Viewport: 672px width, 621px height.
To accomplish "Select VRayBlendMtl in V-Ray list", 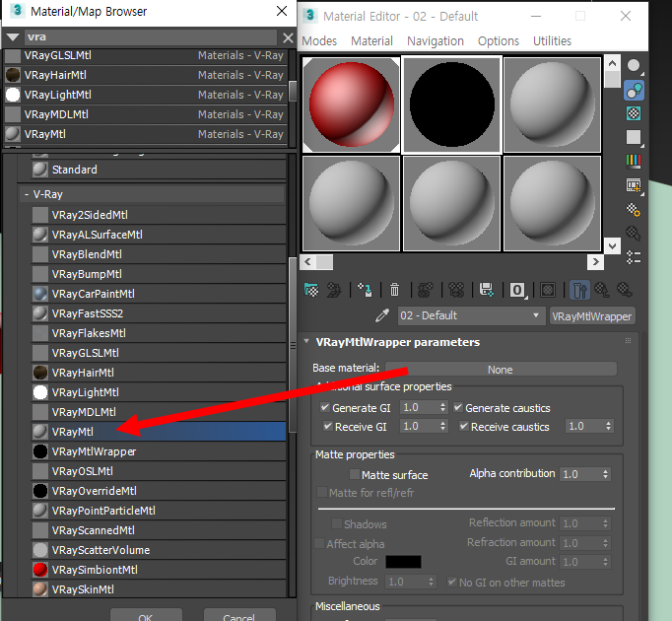I will coord(159,254).
